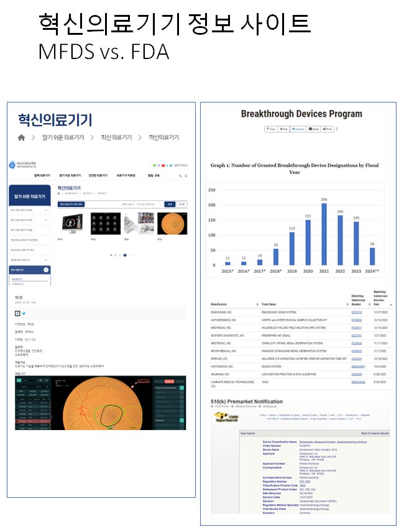Open the black brain-scan grid thumbnail
This screenshot has height=532, width=404.
click(x=106, y=224)
